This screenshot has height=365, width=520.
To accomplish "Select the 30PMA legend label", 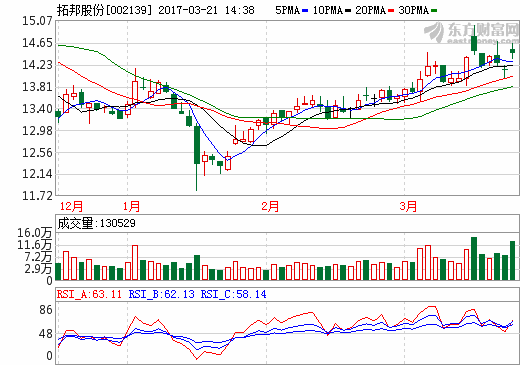I will coord(414,10).
